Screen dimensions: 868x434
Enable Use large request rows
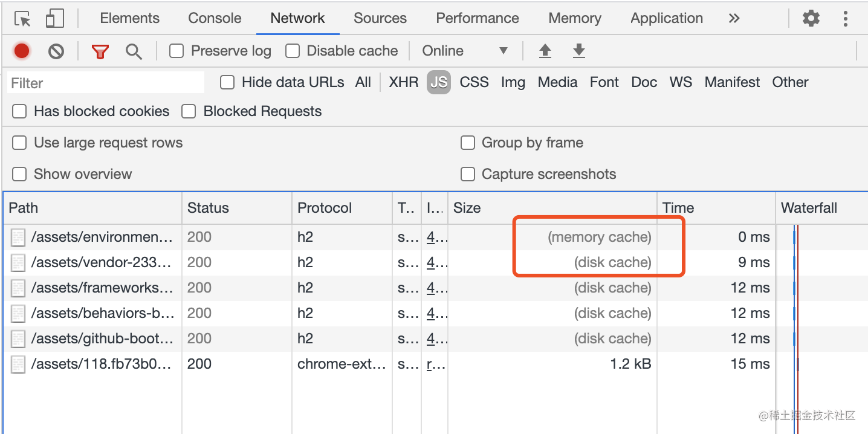[x=19, y=143]
